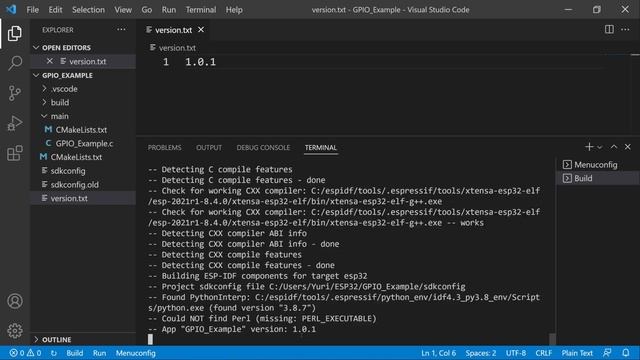Close version.txt in Open Editors list
This screenshot has width=640, height=360.
tap(49, 61)
